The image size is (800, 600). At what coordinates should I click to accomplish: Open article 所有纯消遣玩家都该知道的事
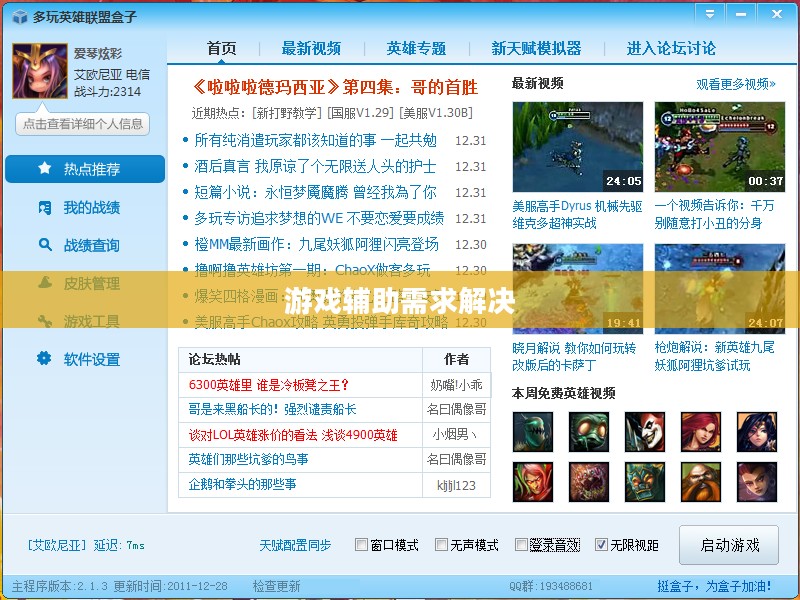(315, 140)
